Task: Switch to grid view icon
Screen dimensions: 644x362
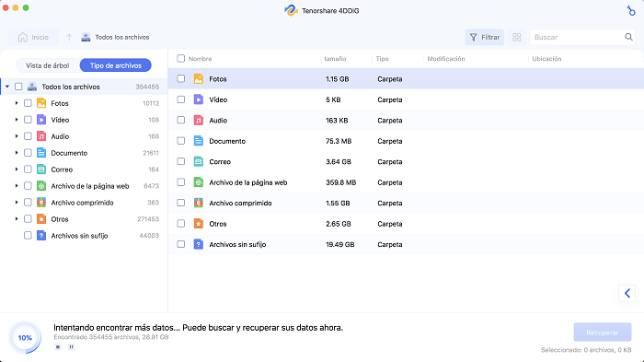Action: pyautogui.click(x=517, y=38)
